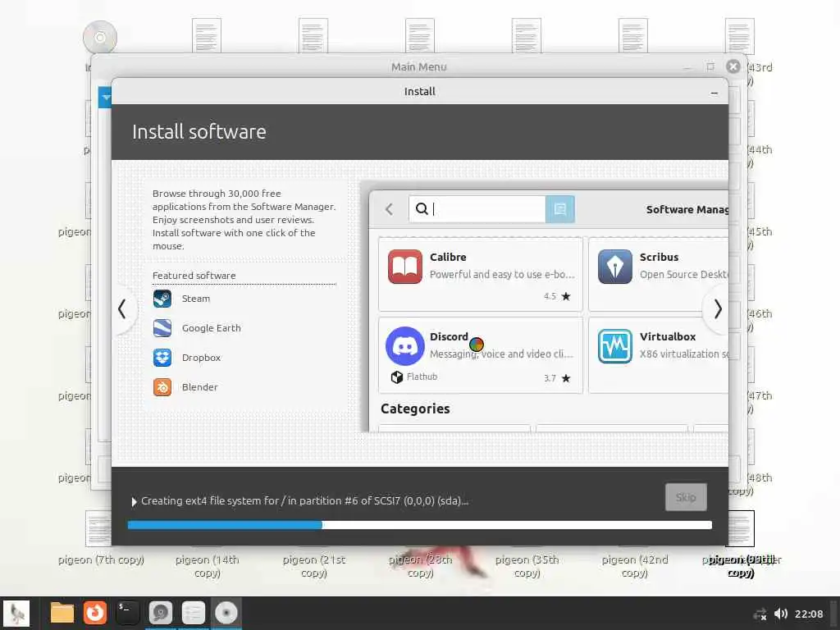The width and height of the screenshot is (840, 630).
Task: Click the Virtualbox title text
Action: pos(668,336)
